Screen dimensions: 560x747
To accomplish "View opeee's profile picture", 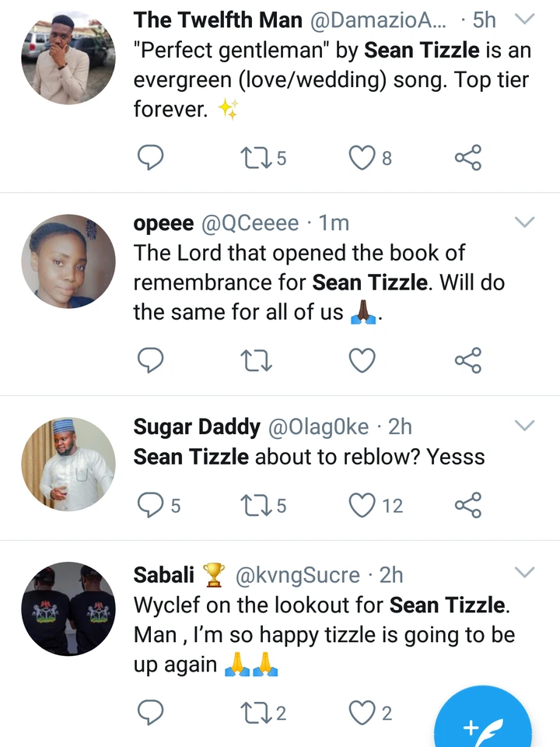I will tap(68, 261).
